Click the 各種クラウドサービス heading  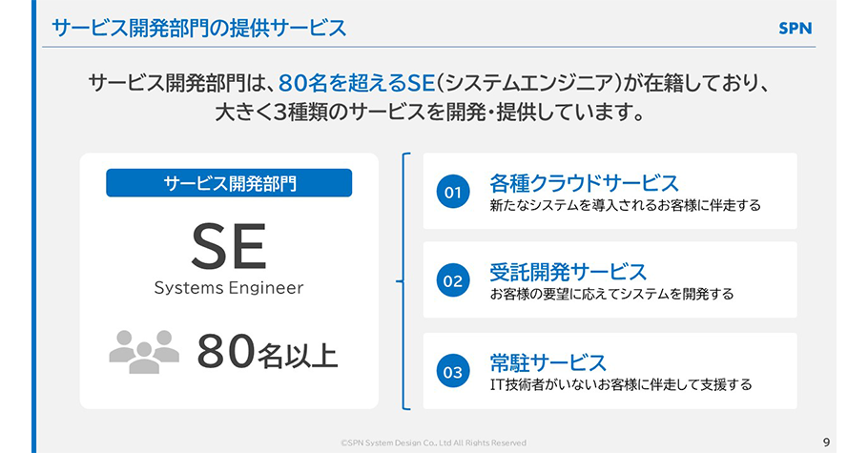pos(584,183)
